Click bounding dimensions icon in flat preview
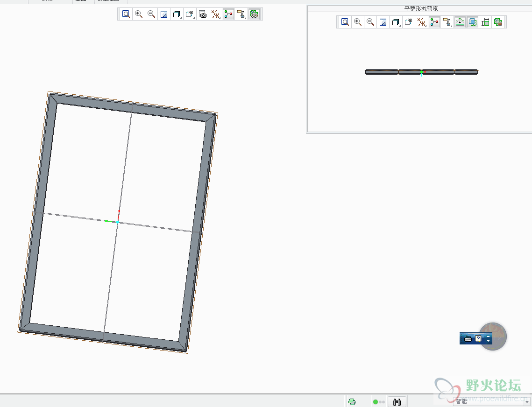 coord(485,22)
